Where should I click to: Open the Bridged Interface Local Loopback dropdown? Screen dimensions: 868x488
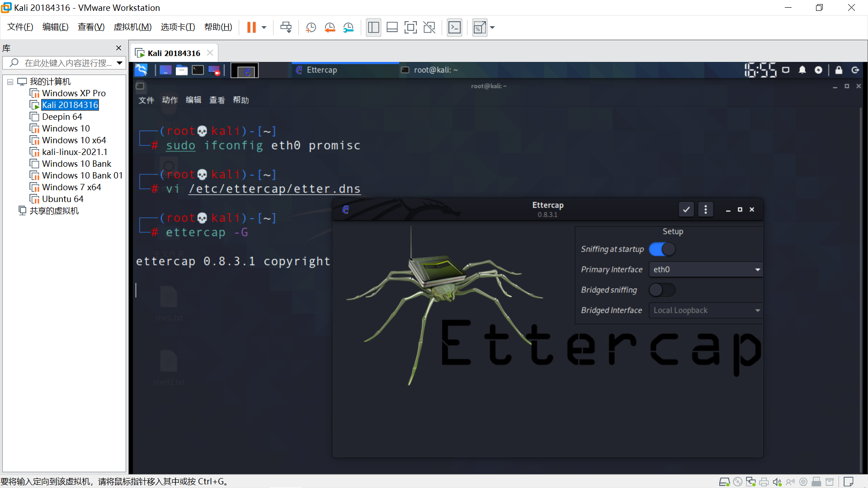click(x=705, y=310)
